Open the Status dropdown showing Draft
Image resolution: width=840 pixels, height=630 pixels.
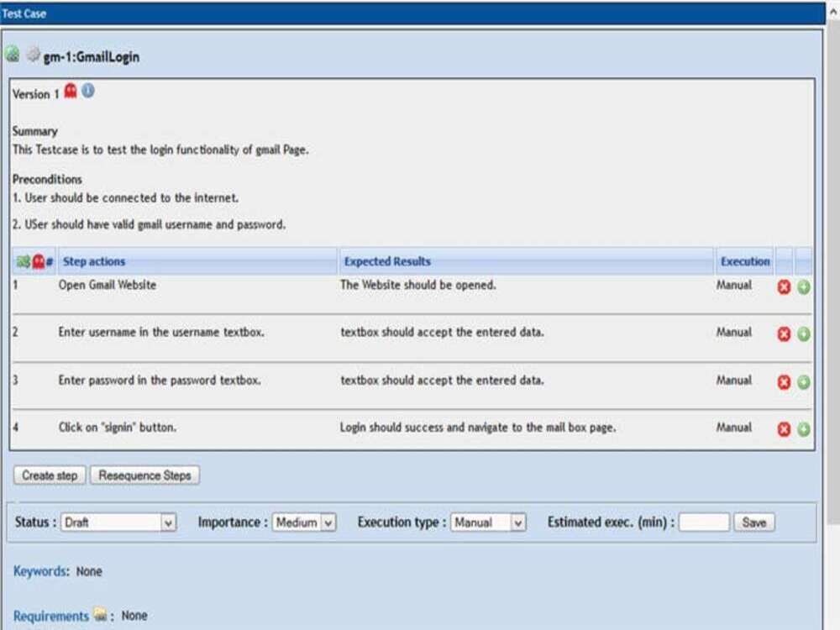coord(119,522)
